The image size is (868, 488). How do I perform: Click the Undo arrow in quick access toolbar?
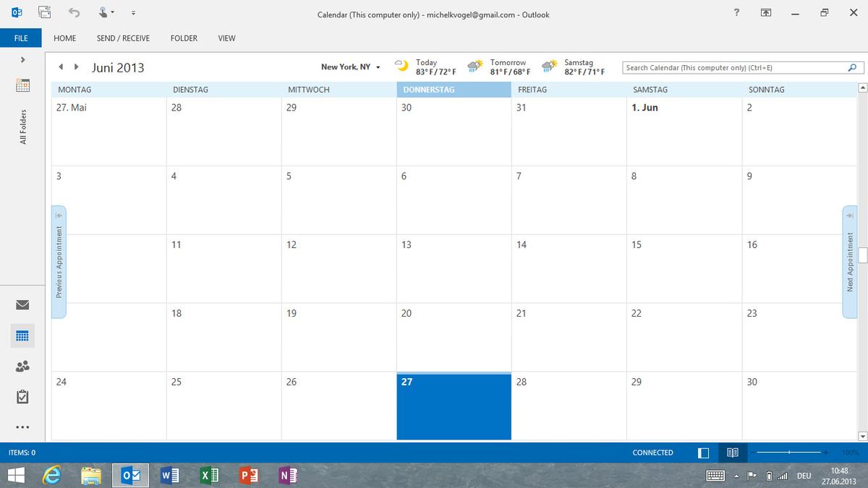pos(74,12)
